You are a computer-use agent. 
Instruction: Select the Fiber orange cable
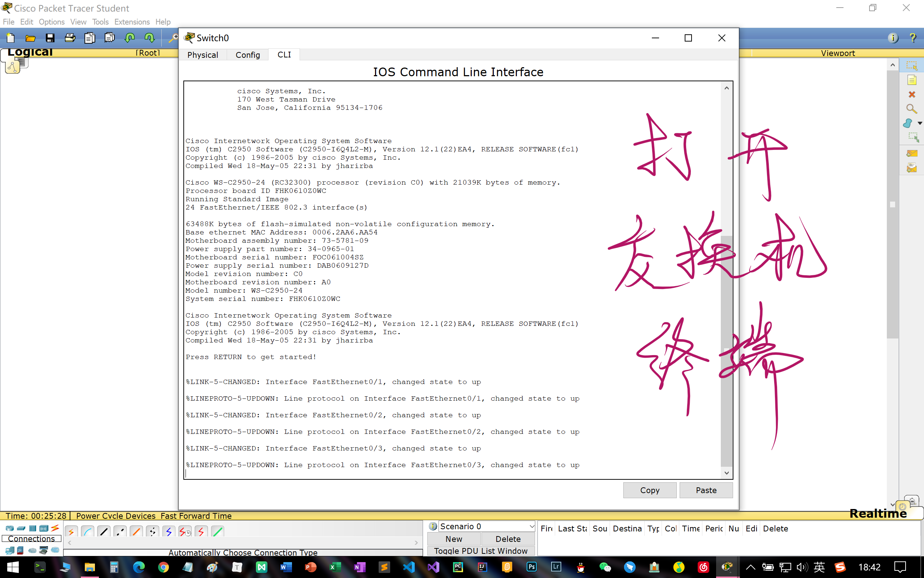(x=136, y=531)
